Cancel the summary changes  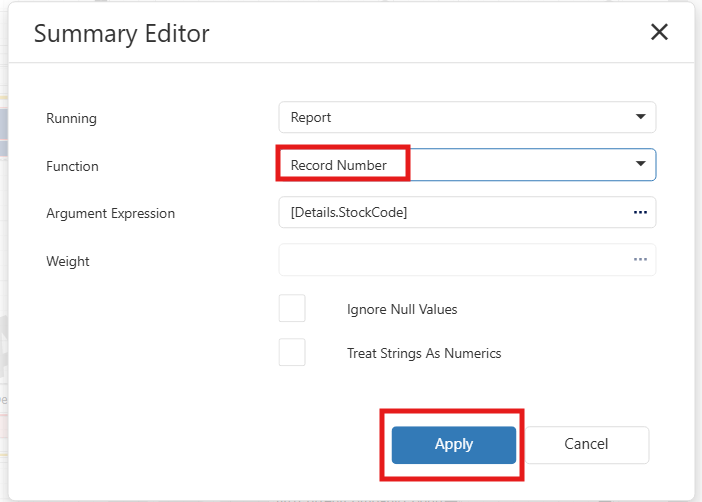pyautogui.click(x=586, y=444)
